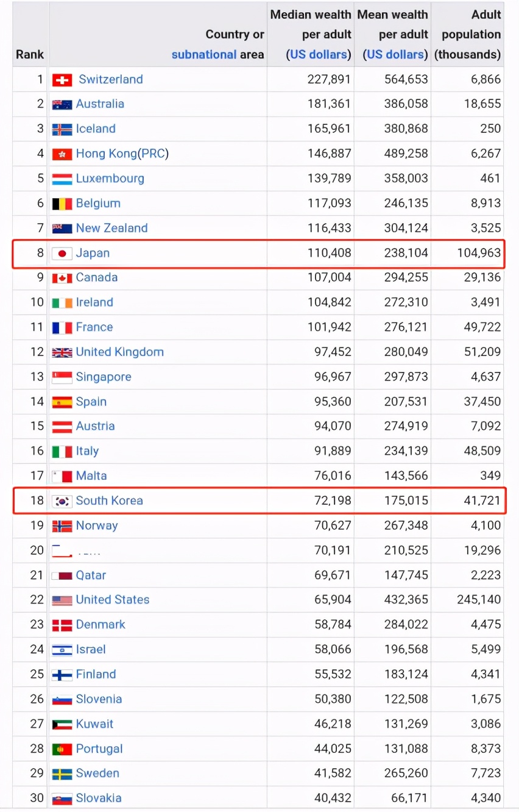Click the Japan flag icon
The height and width of the screenshot is (812, 519).
(62, 254)
